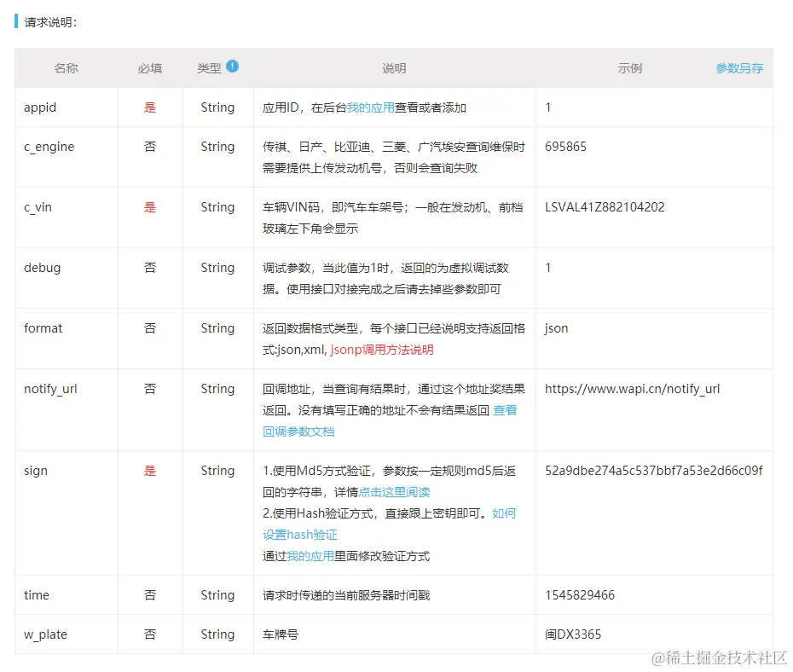Click the c_vin description about 车架号
This screenshot has height=672, width=793.
pos(393,218)
